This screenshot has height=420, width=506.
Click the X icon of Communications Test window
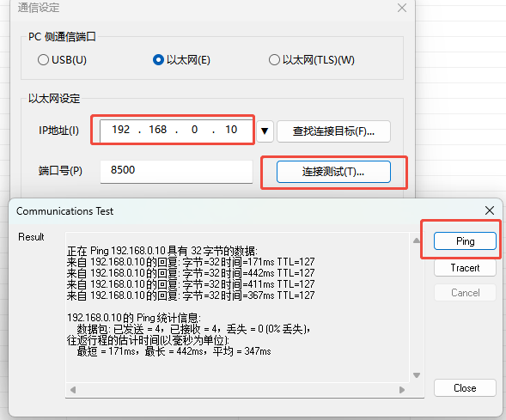pyautogui.click(x=490, y=210)
